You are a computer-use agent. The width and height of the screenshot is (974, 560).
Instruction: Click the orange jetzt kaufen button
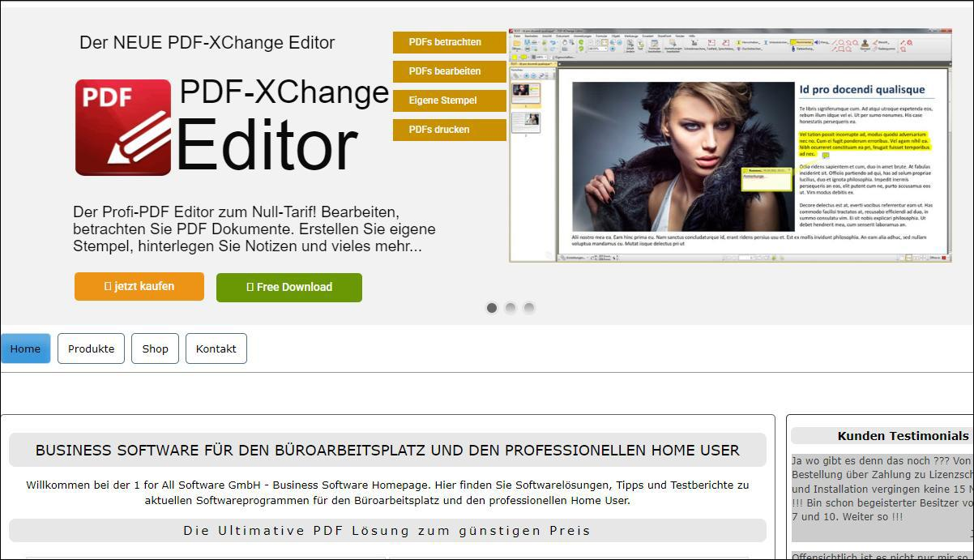tap(139, 286)
